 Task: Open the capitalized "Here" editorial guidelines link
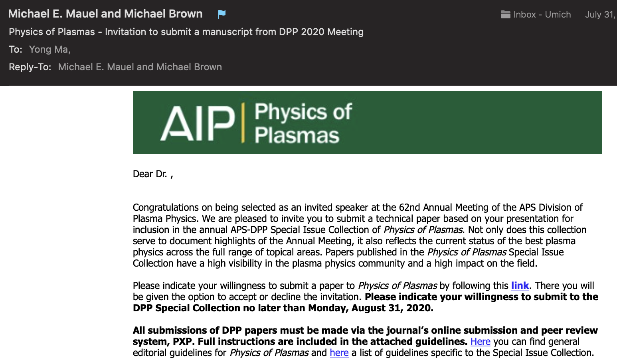(480, 342)
